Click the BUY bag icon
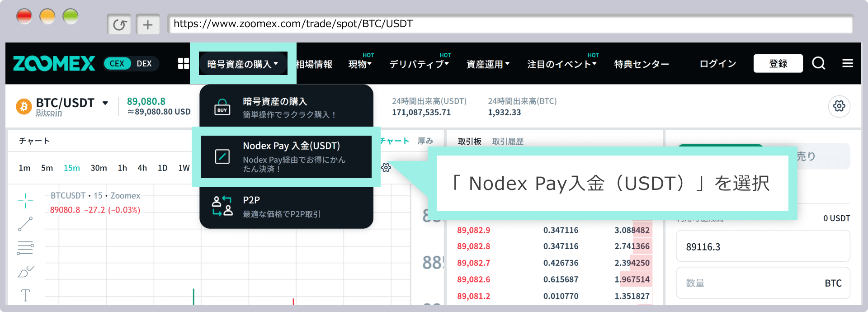The image size is (868, 312). (x=222, y=107)
